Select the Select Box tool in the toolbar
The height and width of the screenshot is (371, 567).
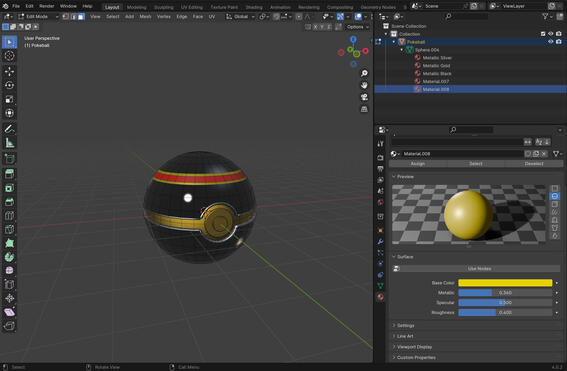pyautogui.click(x=9, y=42)
